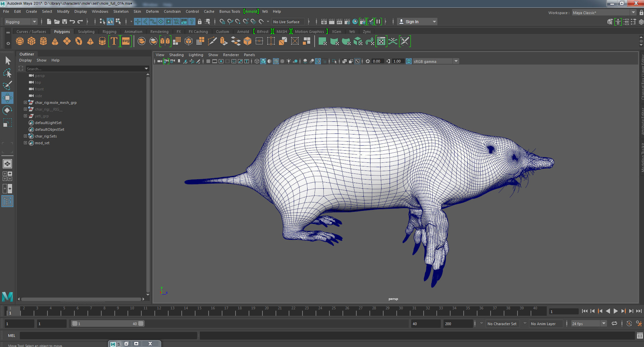Expand char_rig:Sets in Outliner

[x=25, y=136]
